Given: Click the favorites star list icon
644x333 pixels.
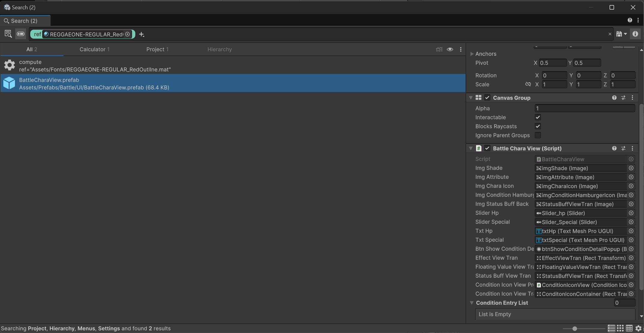Looking at the screenshot, I should [x=439, y=49].
